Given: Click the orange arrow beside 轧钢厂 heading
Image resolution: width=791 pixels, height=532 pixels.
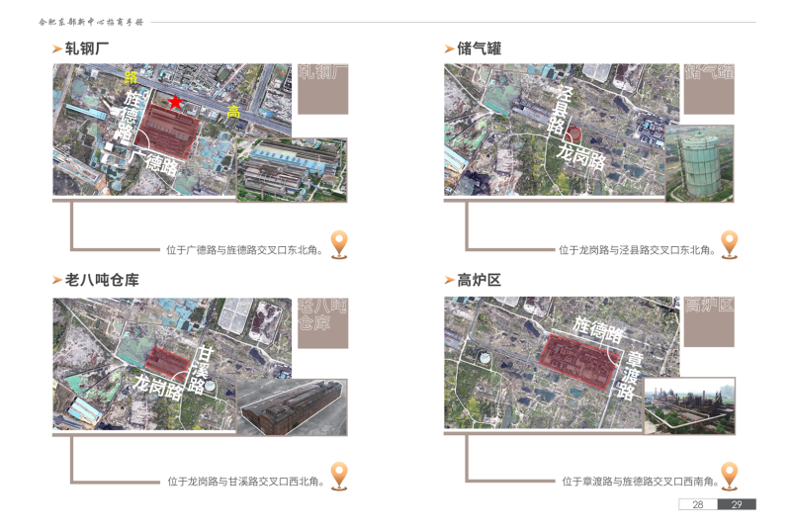Looking at the screenshot, I should (x=57, y=48).
